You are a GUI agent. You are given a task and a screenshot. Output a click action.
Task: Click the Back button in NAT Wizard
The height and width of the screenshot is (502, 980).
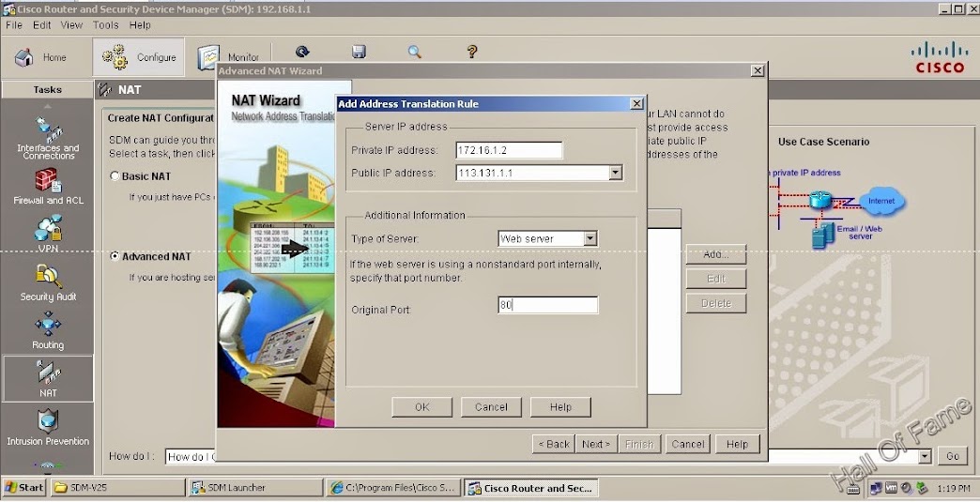(x=554, y=444)
